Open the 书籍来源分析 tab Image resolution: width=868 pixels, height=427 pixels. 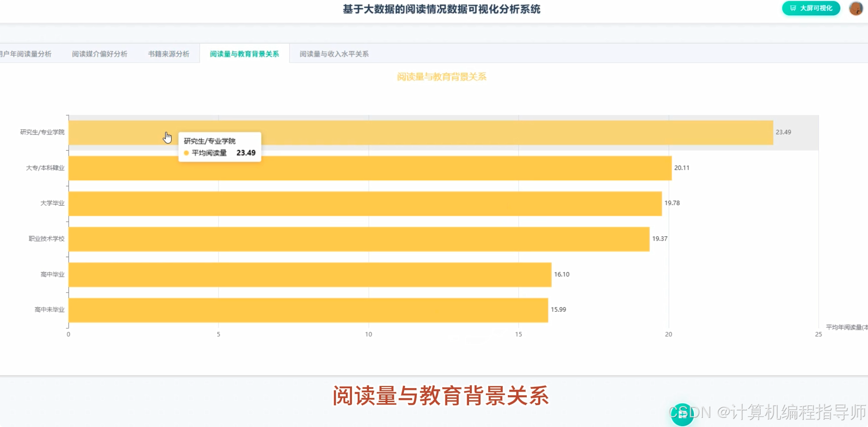tap(168, 53)
